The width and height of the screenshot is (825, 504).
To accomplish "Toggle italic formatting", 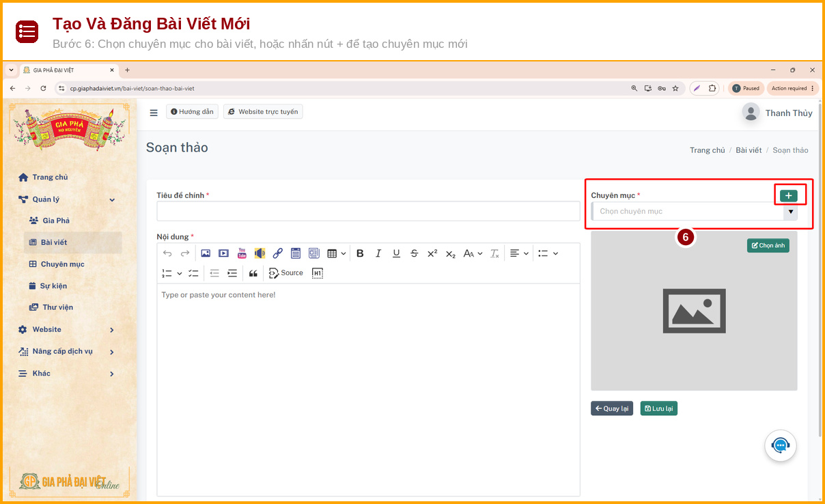I will 378,253.
